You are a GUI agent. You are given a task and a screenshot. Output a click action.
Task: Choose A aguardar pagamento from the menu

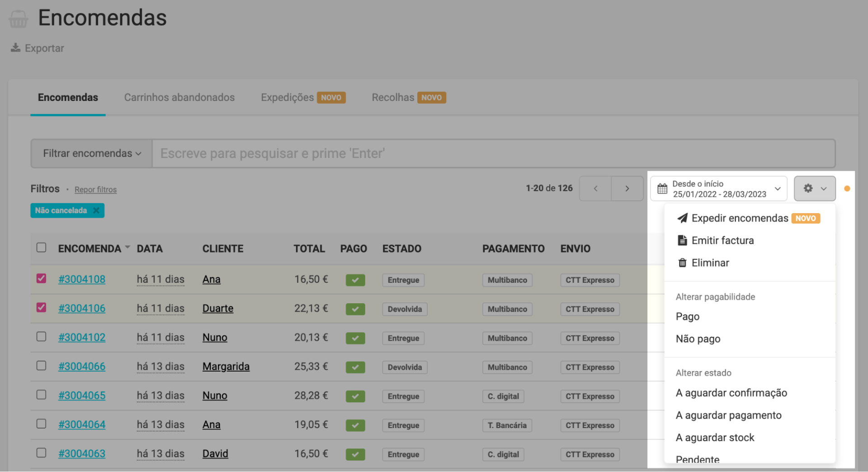pyautogui.click(x=728, y=415)
